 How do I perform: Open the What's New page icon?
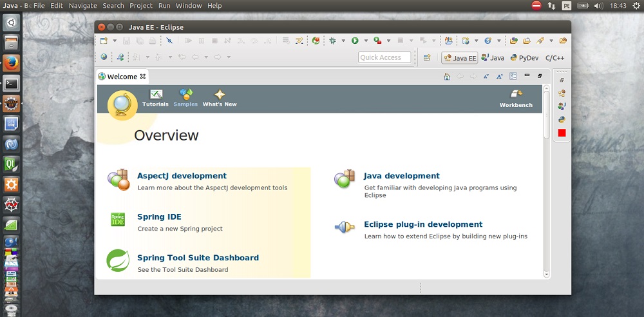point(220,97)
